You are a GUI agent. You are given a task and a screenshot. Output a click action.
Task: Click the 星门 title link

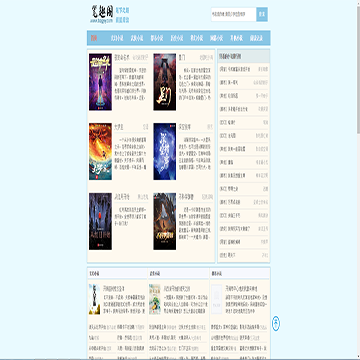tap(182, 57)
